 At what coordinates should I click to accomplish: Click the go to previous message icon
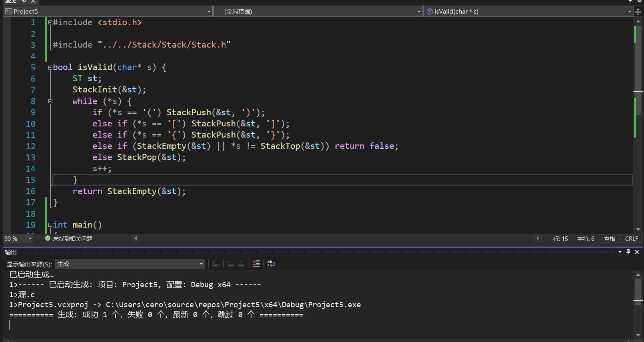coord(230,264)
